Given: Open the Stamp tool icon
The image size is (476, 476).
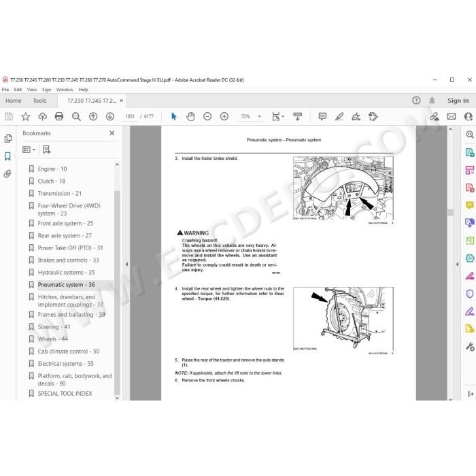Looking at the screenshot, I should [373, 116].
